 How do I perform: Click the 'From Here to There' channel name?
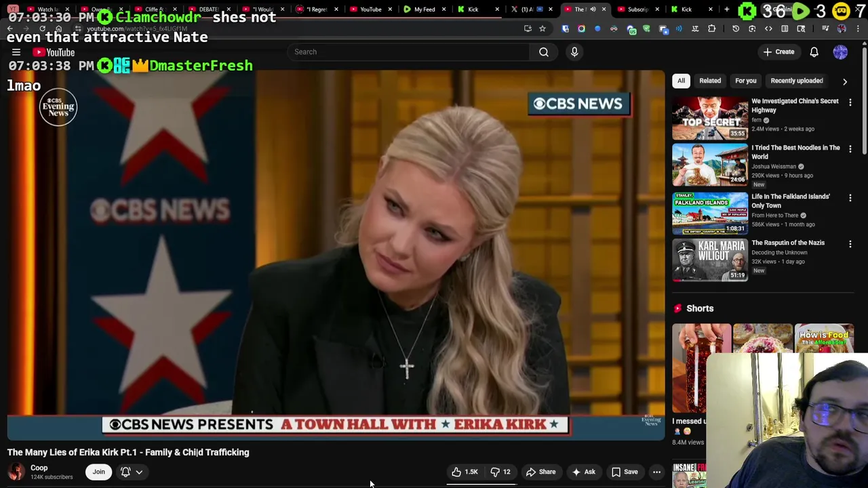point(774,216)
